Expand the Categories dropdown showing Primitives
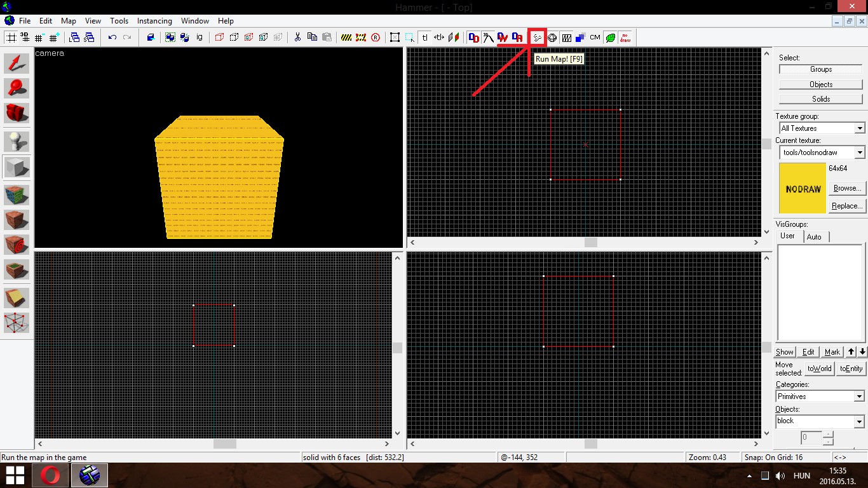868x488 pixels. (x=859, y=396)
